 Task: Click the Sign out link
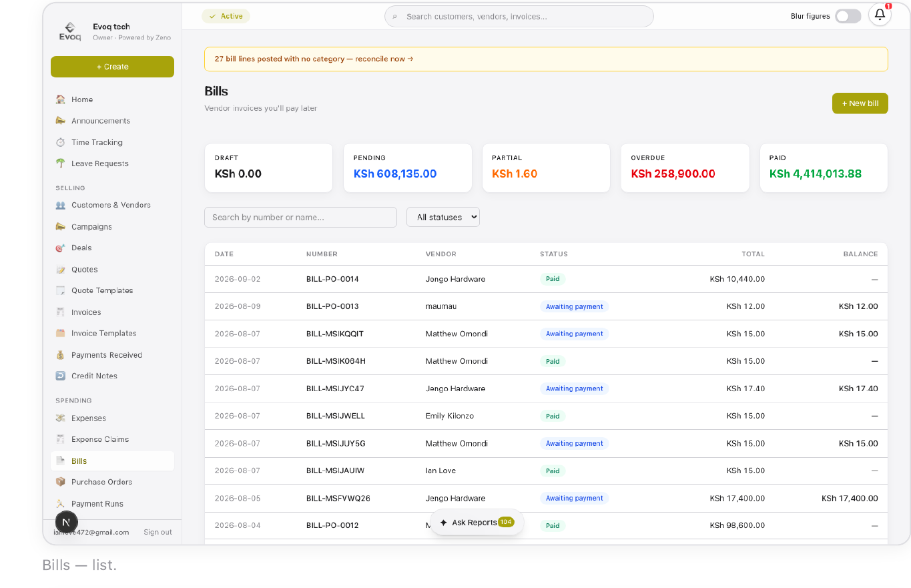(x=158, y=532)
